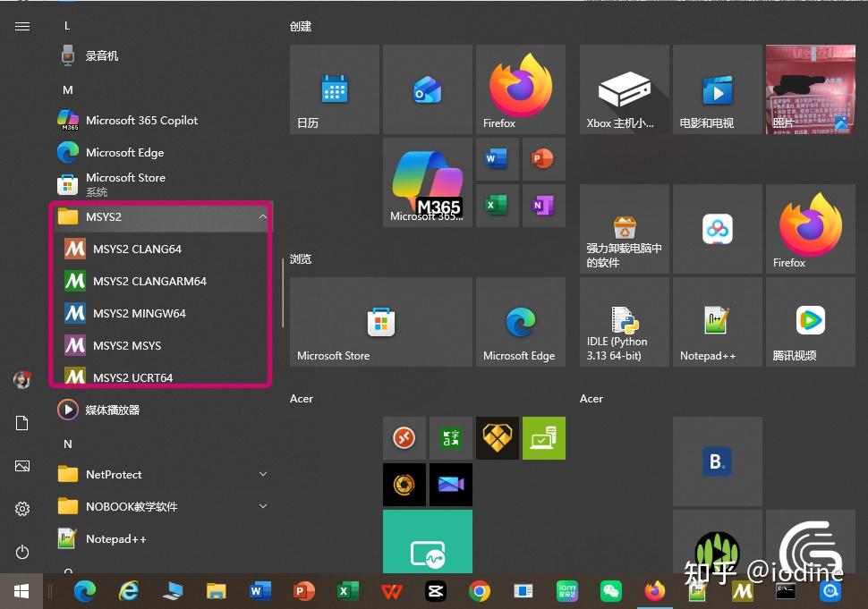Launch the Xbox 主机小帮手 tile
Screen dimensions: 868x609
(624, 89)
